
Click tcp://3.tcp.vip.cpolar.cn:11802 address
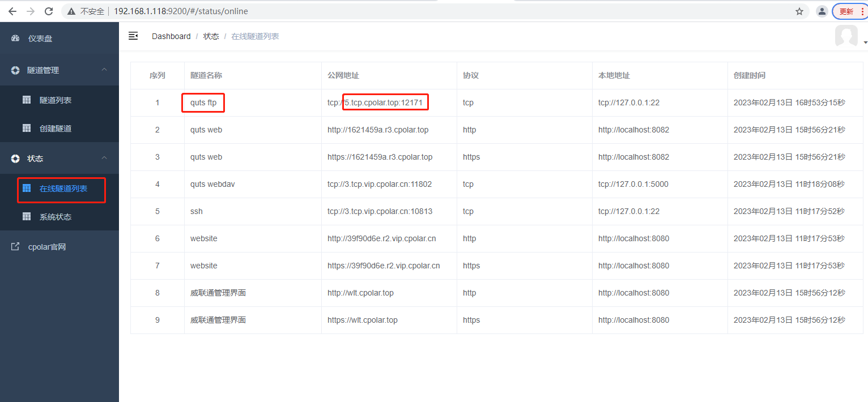pyautogui.click(x=380, y=184)
